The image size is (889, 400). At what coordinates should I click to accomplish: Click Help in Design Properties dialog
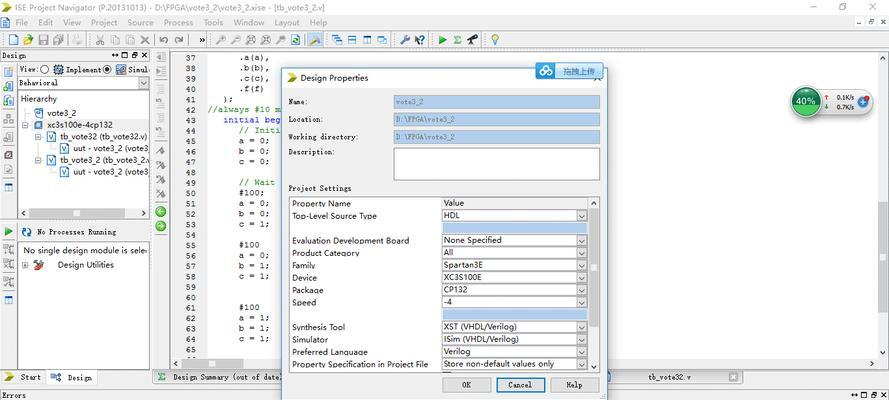(x=574, y=385)
